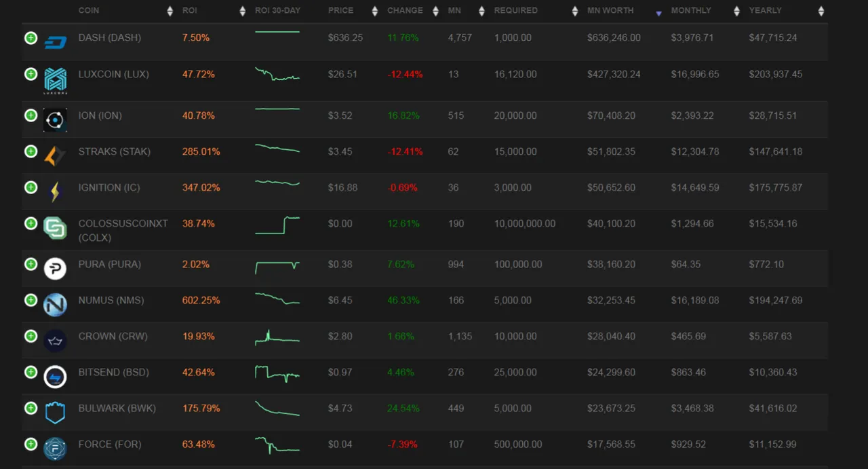Open the FORCE (FOR) coin name
868x469 pixels.
coord(110,444)
